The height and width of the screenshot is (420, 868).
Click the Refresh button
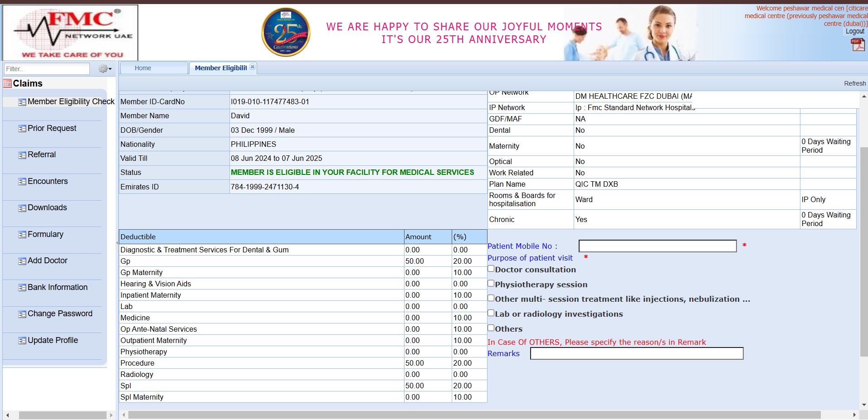[854, 83]
